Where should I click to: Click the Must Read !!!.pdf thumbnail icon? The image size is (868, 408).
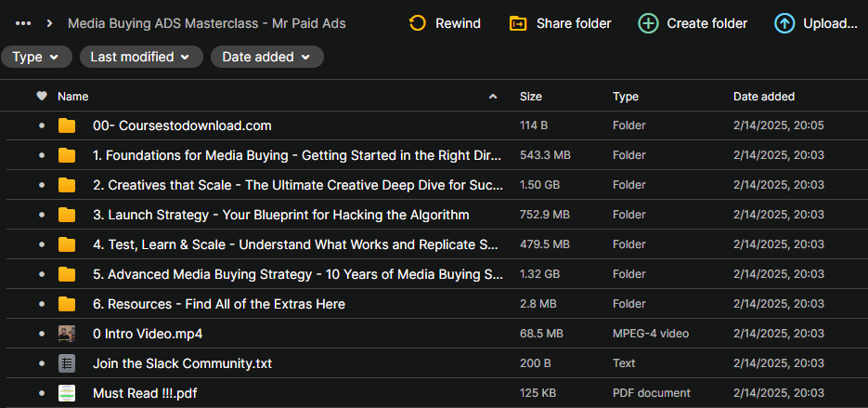pyautogui.click(x=67, y=393)
